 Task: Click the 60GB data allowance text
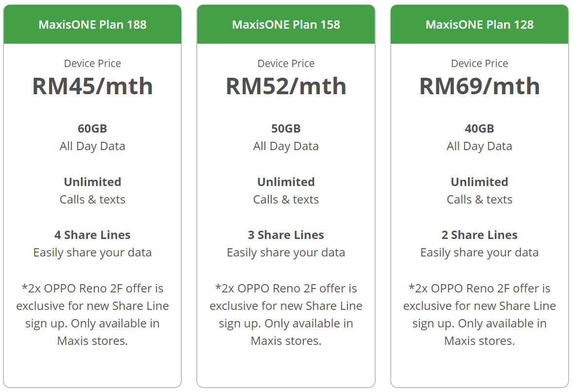click(x=92, y=129)
